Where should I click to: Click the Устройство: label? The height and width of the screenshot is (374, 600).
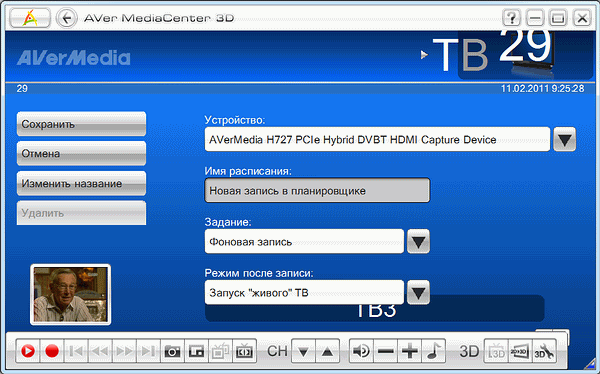(235, 120)
